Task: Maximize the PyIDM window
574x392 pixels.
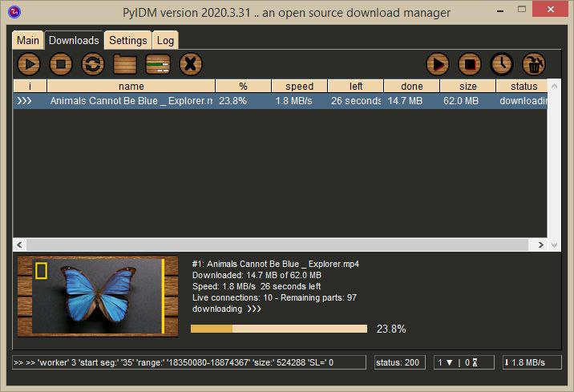Action: [522, 9]
